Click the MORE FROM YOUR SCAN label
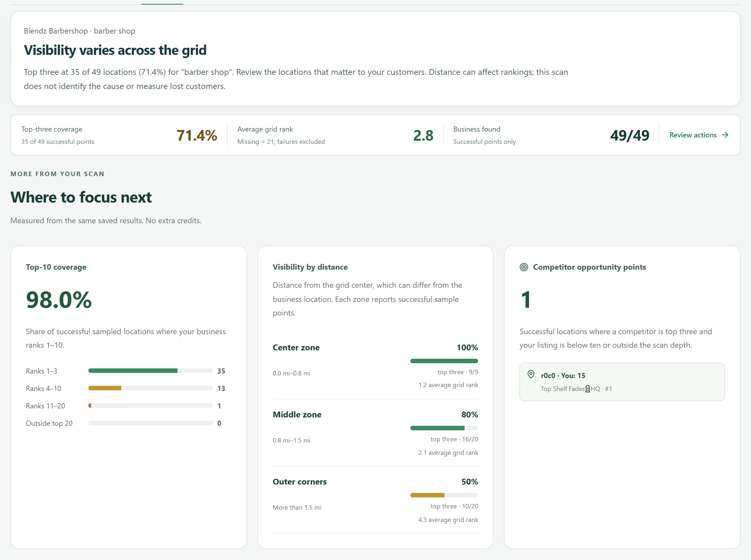The width and height of the screenshot is (751, 560). (x=57, y=174)
